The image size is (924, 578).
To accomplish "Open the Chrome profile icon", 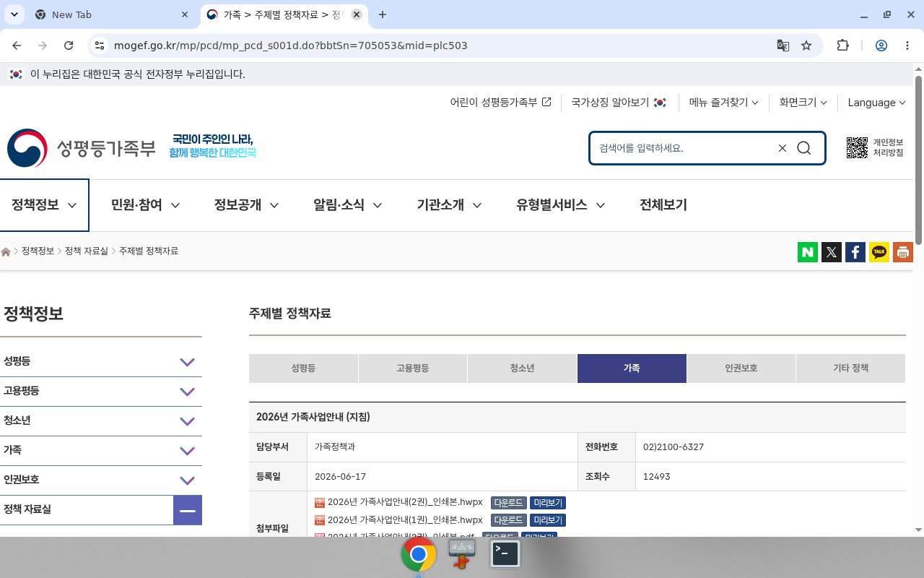I will click(881, 46).
